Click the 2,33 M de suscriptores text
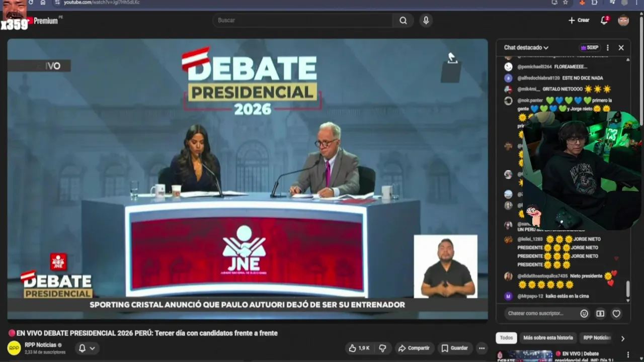 pyautogui.click(x=45, y=352)
